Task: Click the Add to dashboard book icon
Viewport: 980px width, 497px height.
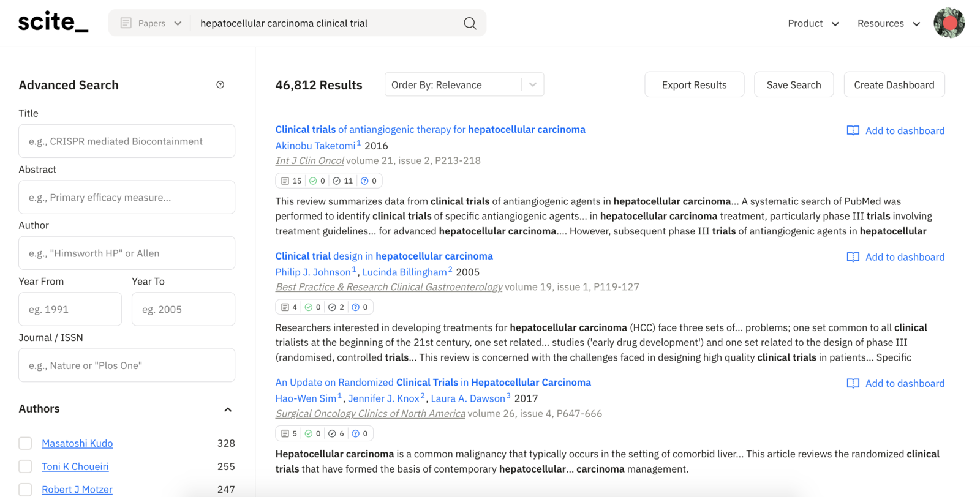Action: pyautogui.click(x=853, y=130)
